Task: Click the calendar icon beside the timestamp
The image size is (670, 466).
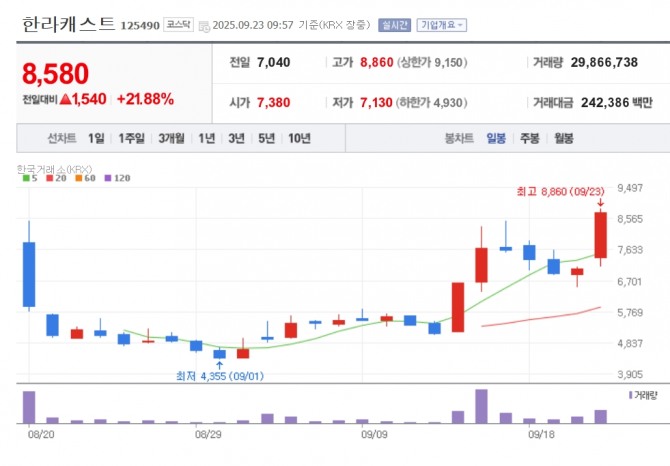Action: [204, 26]
